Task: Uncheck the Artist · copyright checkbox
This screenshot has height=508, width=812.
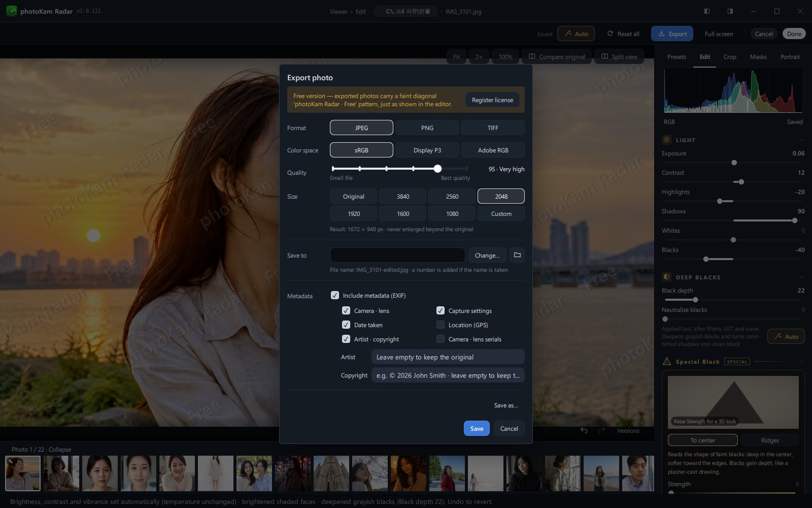Action: [346, 339]
